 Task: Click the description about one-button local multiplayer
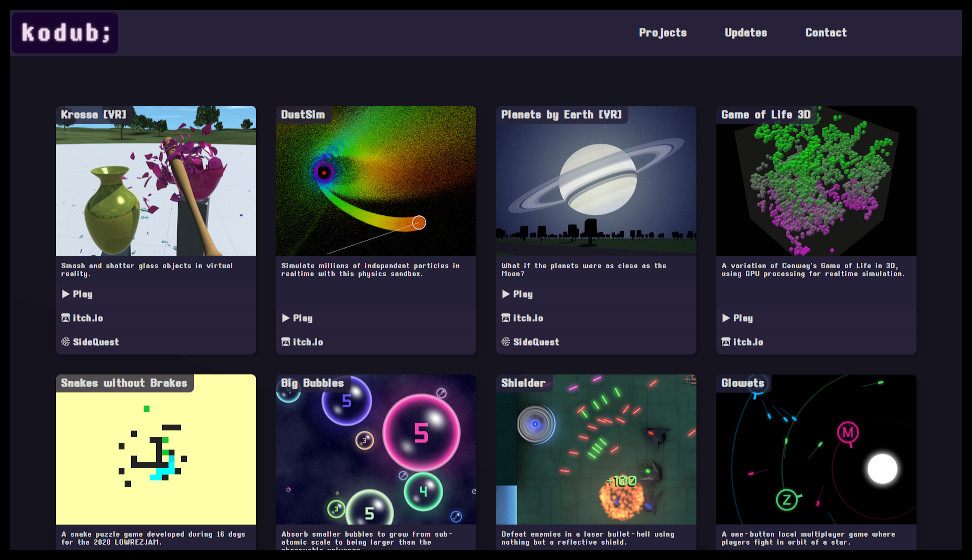808,538
